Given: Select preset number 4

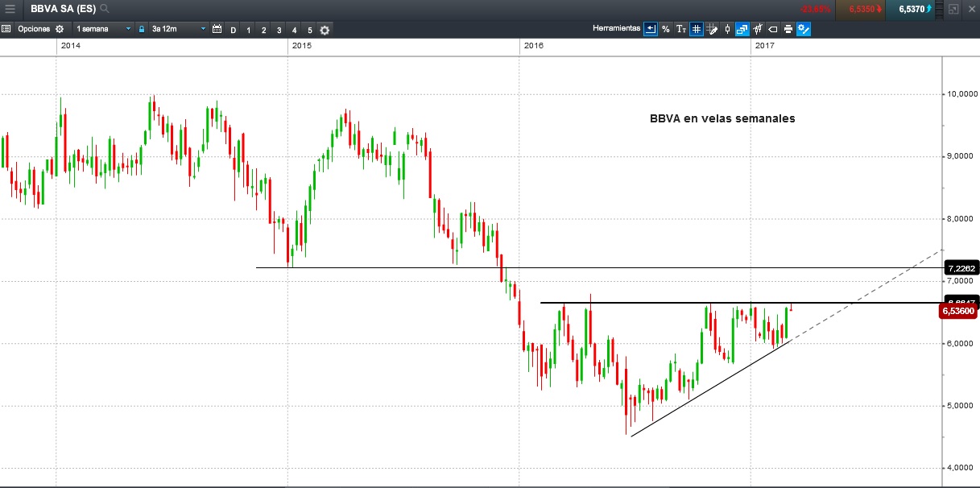Looking at the screenshot, I should (x=294, y=30).
